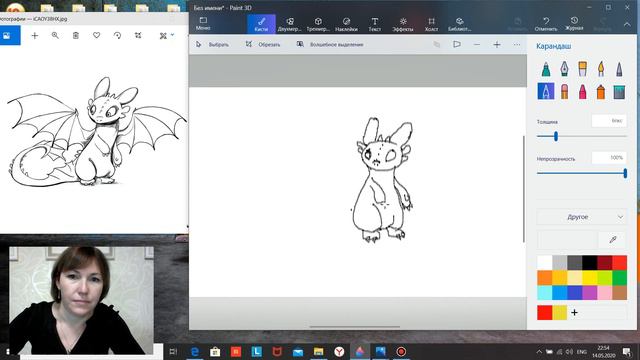Image resolution: width=640 pixels, height=360 pixels.
Task: Open the Холст canvas tab
Action: click(x=431, y=24)
